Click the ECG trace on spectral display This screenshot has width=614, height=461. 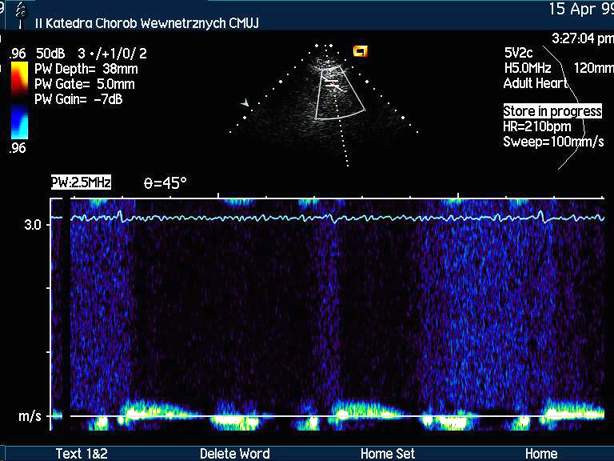point(337,217)
